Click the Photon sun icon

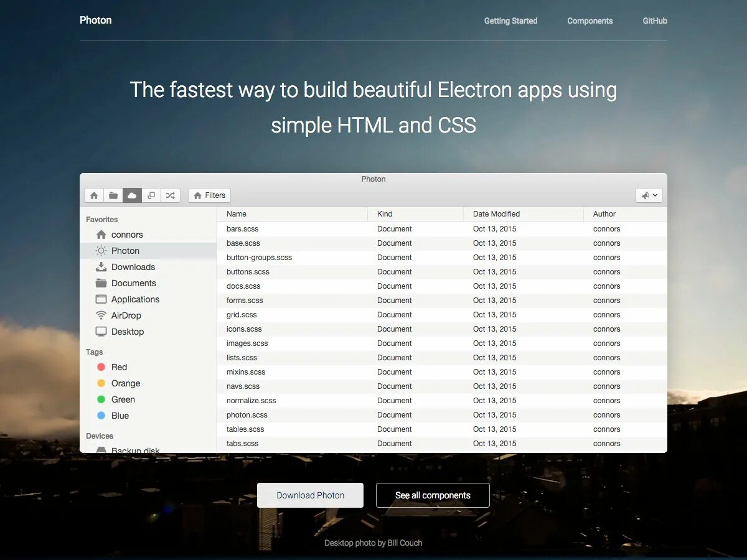(101, 251)
